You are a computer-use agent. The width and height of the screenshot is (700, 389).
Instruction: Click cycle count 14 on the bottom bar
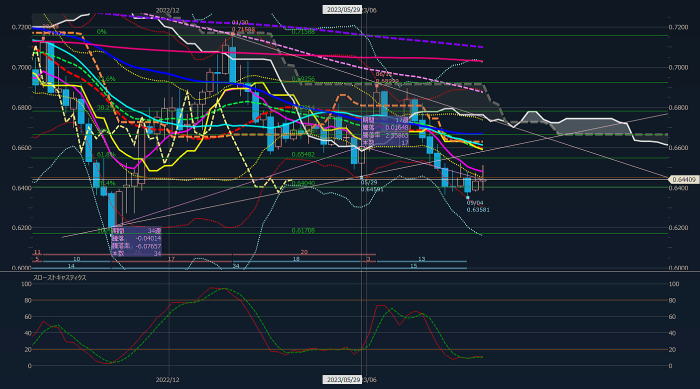tap(71, 266)
